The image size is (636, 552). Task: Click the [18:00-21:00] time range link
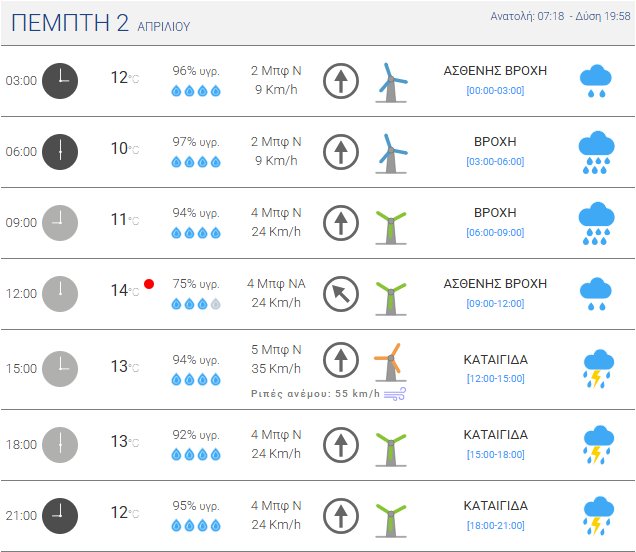[495, 525]
